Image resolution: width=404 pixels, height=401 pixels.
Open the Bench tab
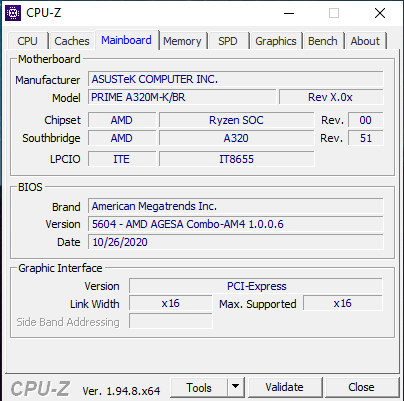[x=323, y=41]
